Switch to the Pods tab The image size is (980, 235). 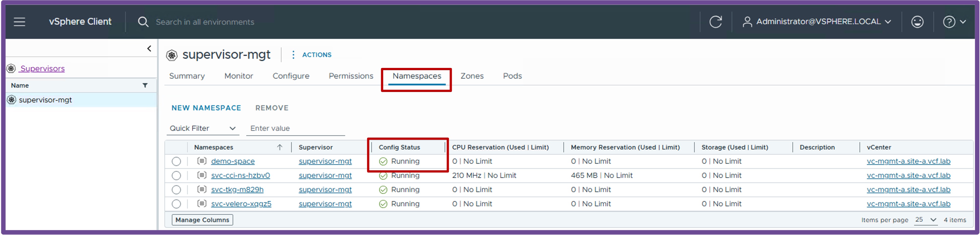pos(512,76)
